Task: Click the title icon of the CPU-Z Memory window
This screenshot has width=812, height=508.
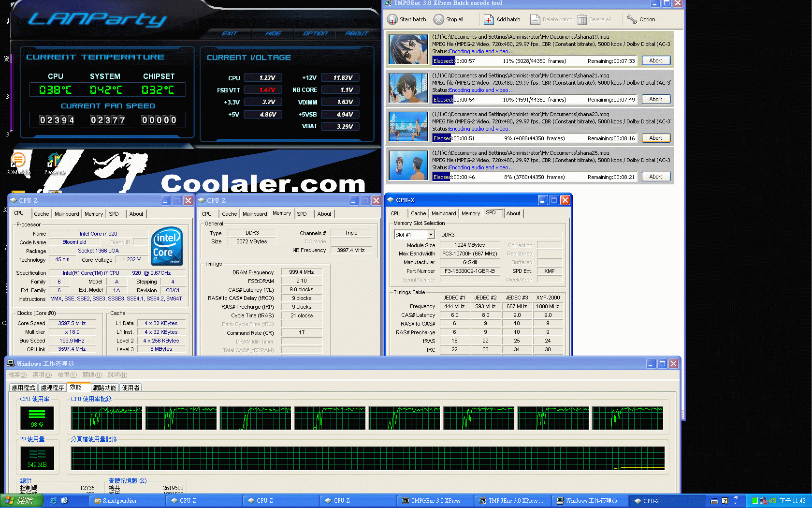Action: [x=202, y=200]
